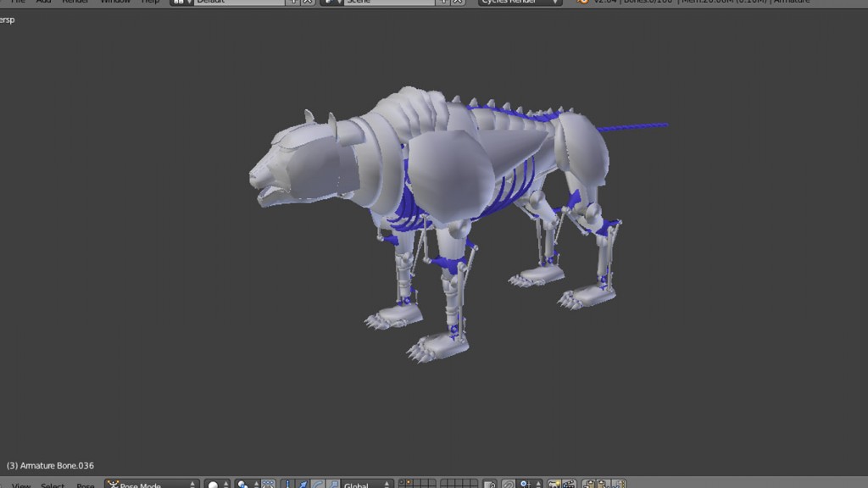Click the OpenGL render still image icon
This screenshot has height=488, width=868.
pyautogui.click(x=554, y=483)
